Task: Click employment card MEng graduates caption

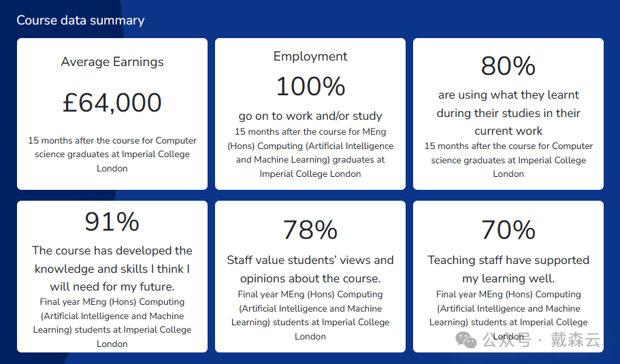Action: click(310, 152)
